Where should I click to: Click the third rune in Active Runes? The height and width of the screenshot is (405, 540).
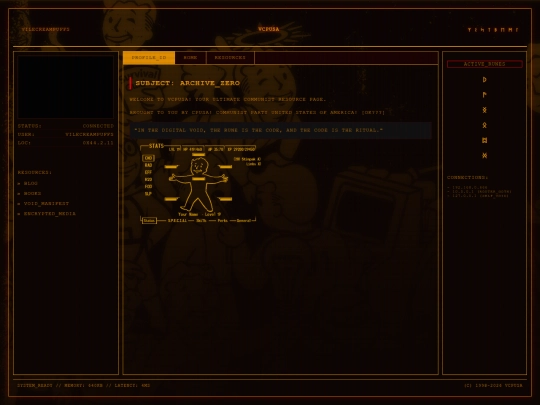click(485, 110)
